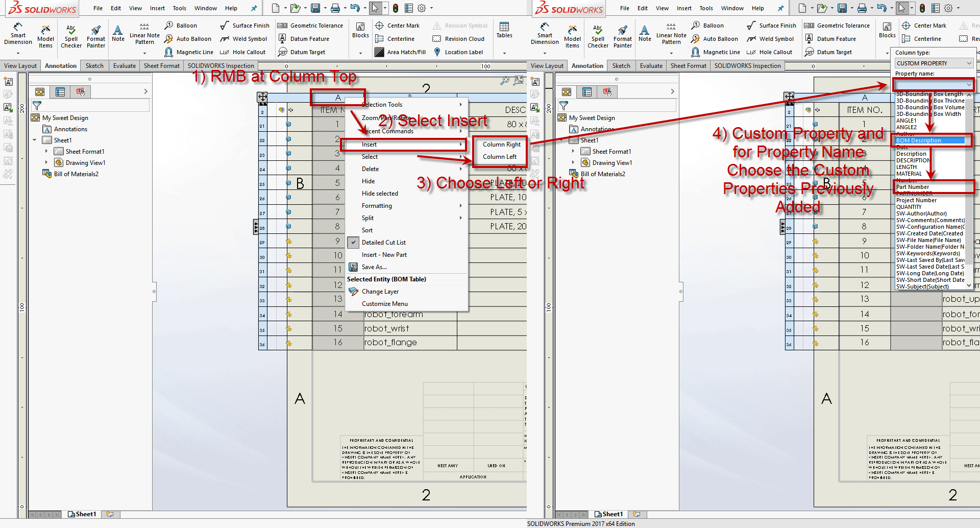Insert Weld Symbol in left window
The height and width of the screenshot is (528, 980).
[243, 39]
